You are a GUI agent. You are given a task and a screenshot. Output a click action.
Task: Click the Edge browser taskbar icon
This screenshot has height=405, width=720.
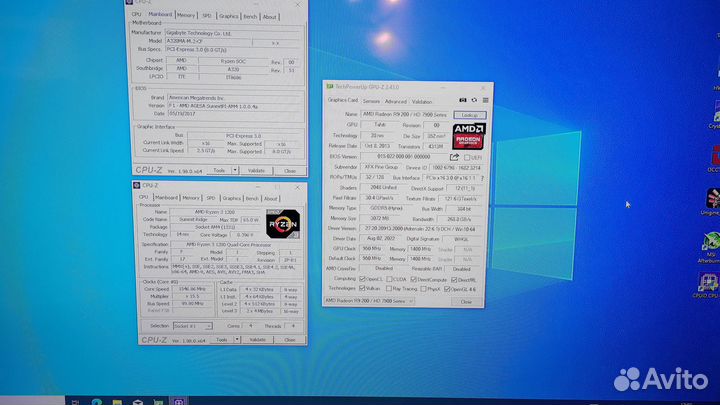(x=96, y=402)
